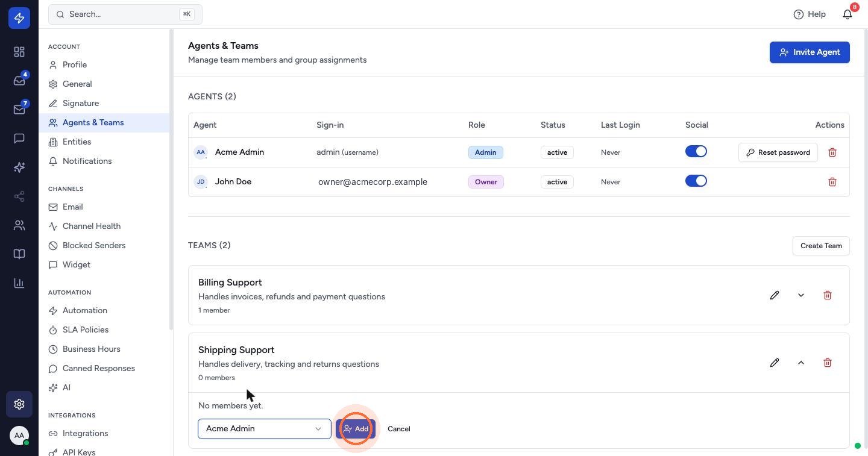Open Email channel settings
The height and width of the screenshot is (456, 868).
tap(104, 207)
